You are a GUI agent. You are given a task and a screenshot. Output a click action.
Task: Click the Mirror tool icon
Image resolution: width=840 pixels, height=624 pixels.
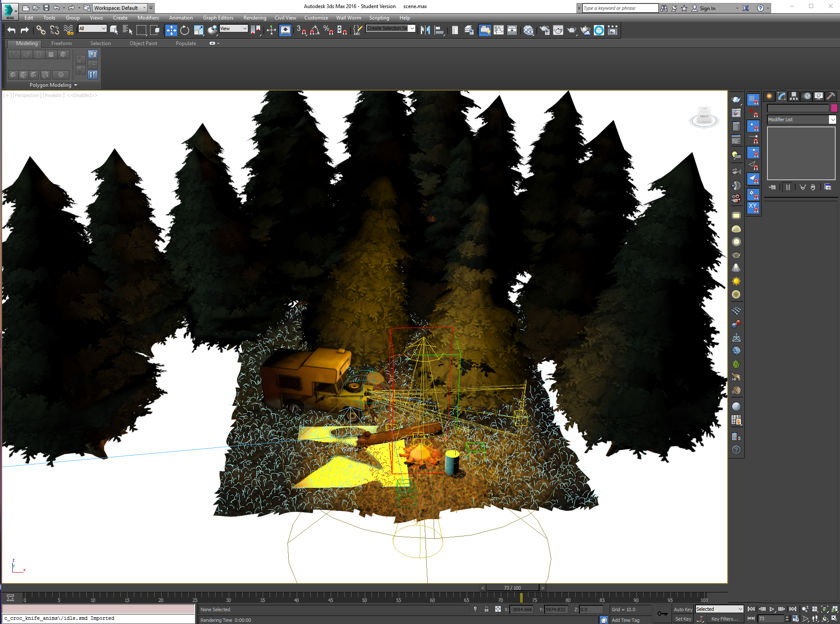(x=425, y=30)
